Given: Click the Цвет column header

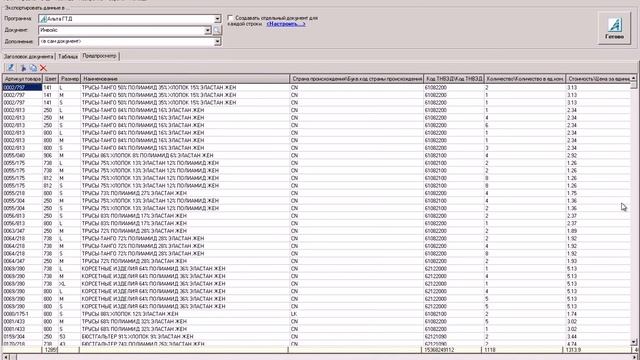Looking at the screenshot, I should coord(51,79).
